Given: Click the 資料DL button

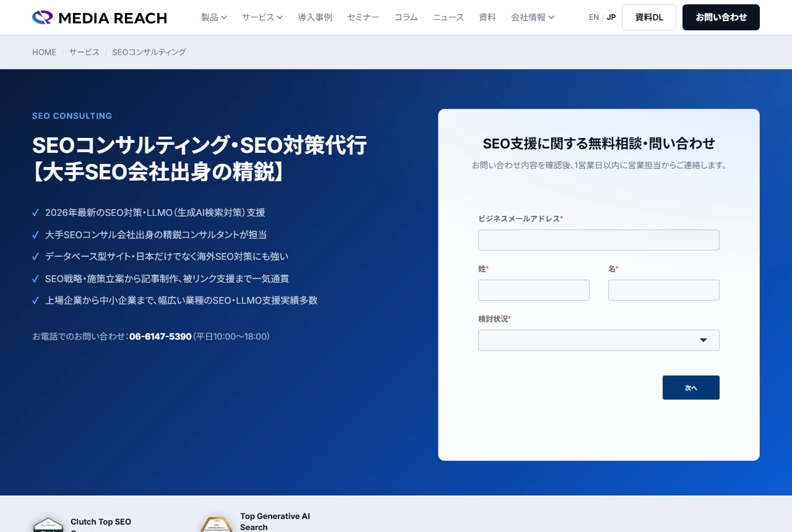Looking at the screenshot, I should click(x=649, y=17).
